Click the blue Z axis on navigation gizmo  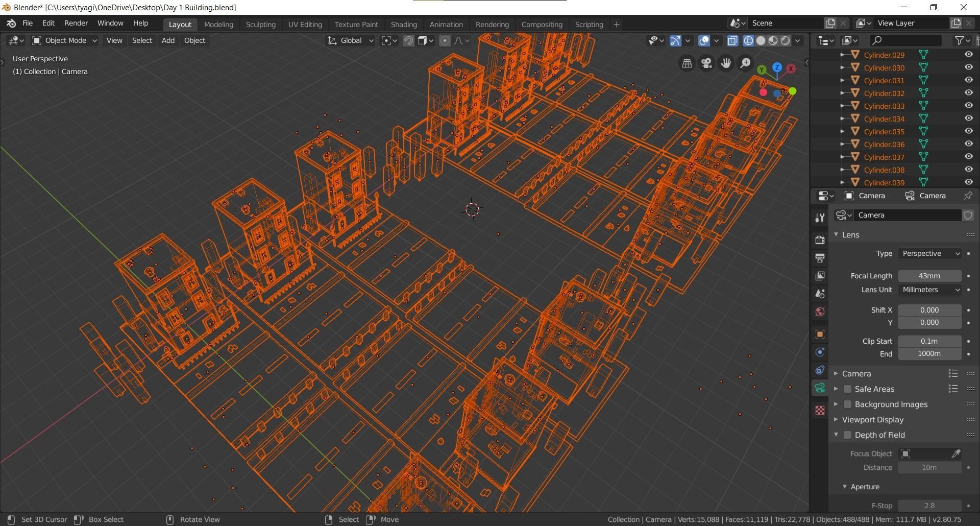[x=777, y=67]
